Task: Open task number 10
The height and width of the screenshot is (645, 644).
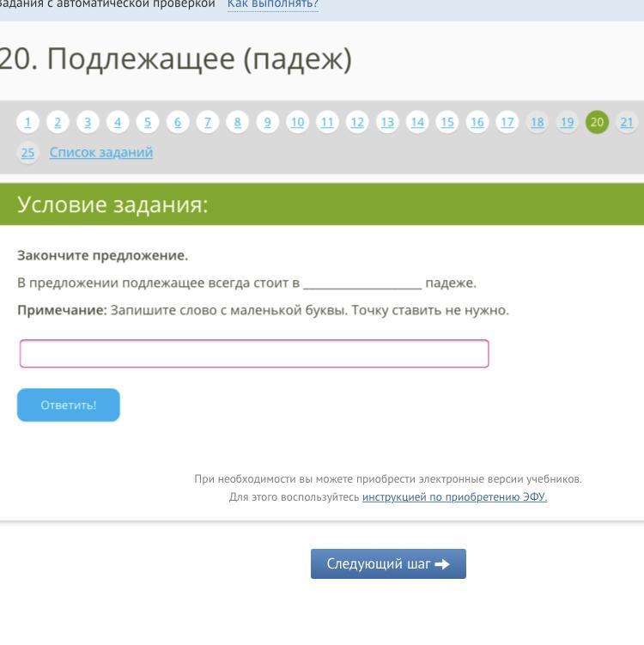Action: coord(297,122)
